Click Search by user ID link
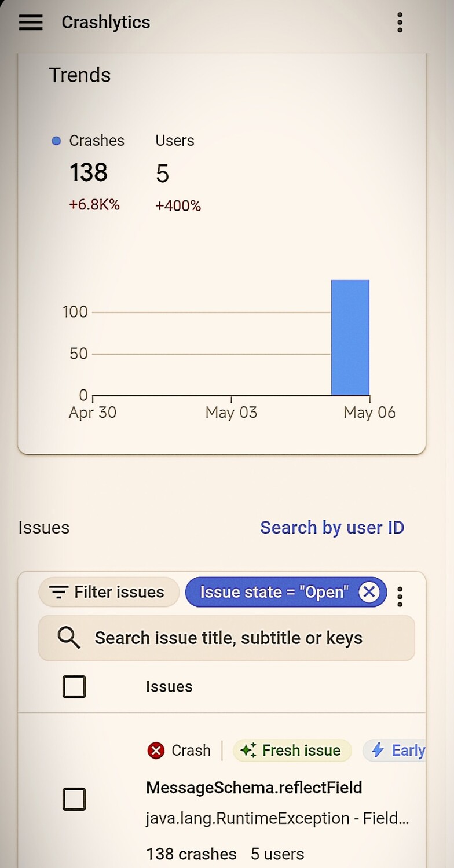This screenshot has width=454, height=868. (x=332, y=528)
